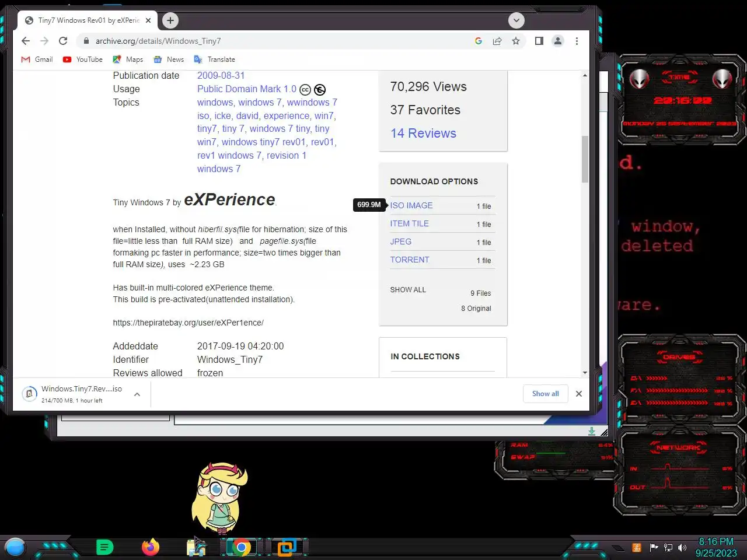Click the Star Butterfly desktop character

point(219,498)
